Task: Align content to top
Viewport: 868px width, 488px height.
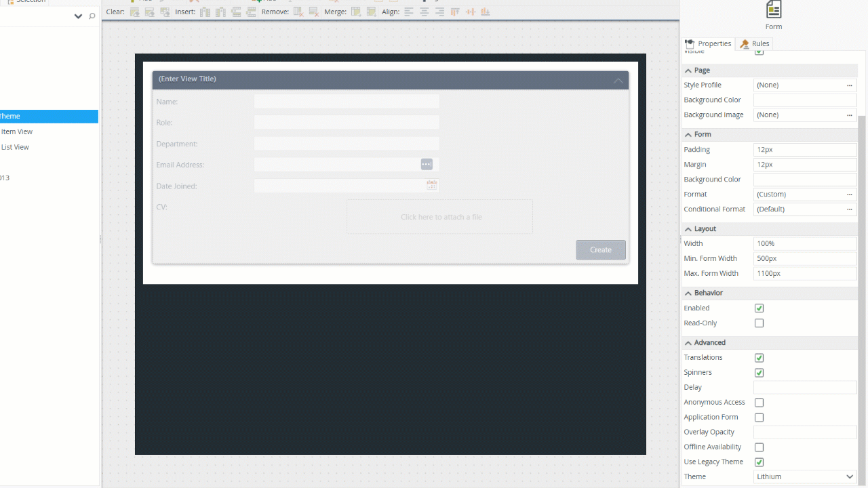Action: (x=455, y=12)
